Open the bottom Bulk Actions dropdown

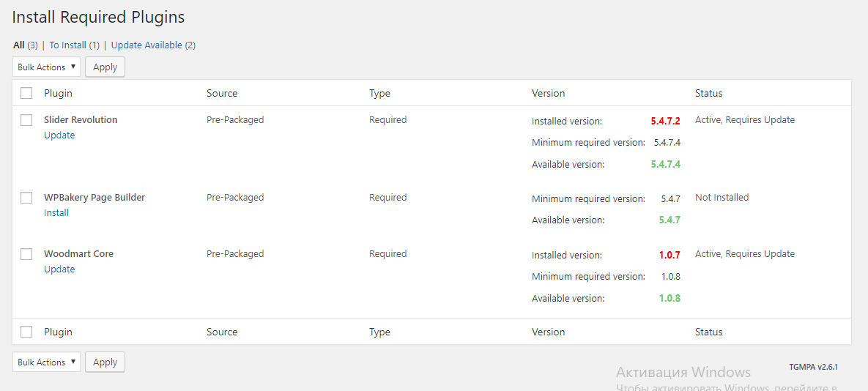point(46,362)
